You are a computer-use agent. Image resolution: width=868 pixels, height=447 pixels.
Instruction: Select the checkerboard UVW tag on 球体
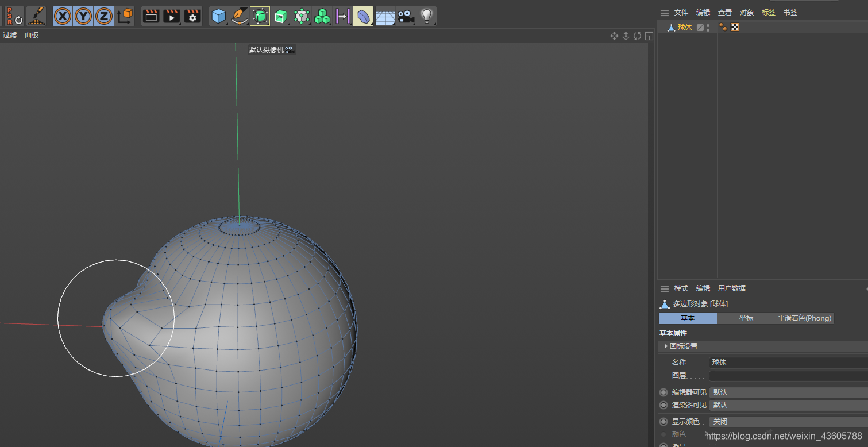pos(735,27)
